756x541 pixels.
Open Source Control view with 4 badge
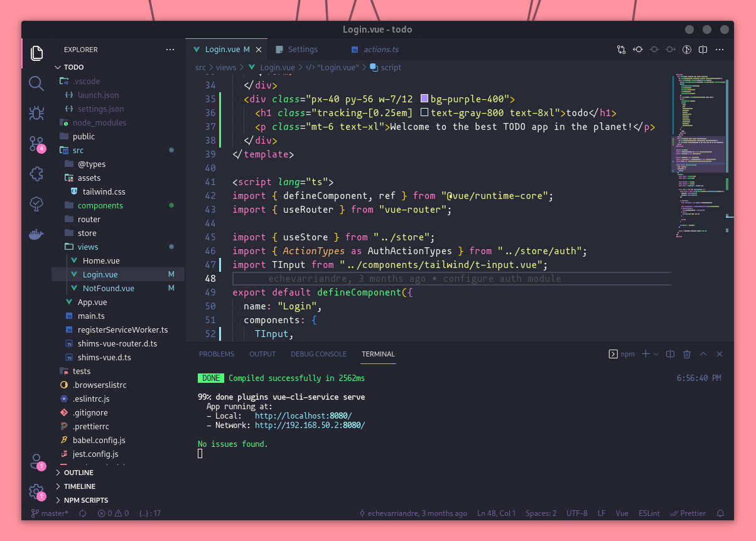pos(36,144)
